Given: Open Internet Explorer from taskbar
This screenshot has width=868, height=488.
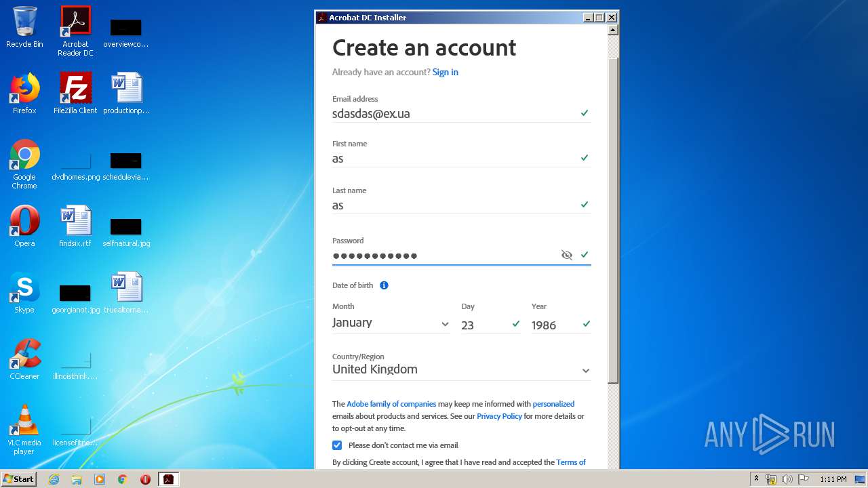Looking at the screenshot, I should click(54, 479).
